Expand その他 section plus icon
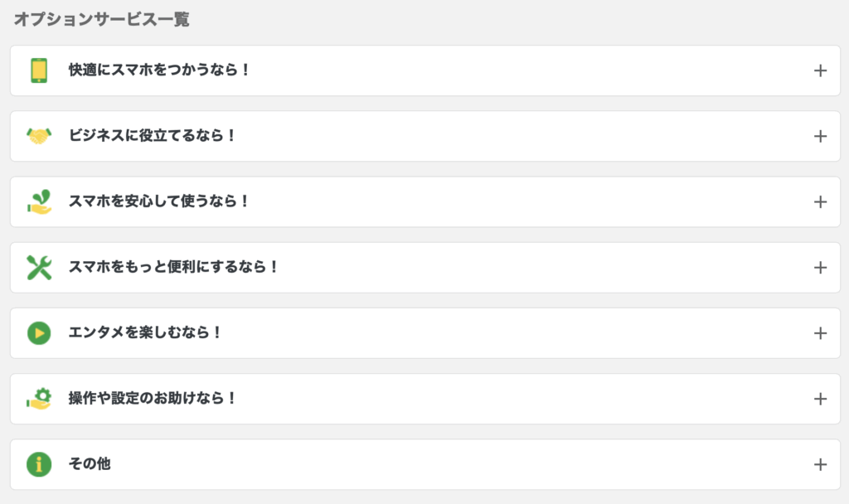 [x=820, y=464]
